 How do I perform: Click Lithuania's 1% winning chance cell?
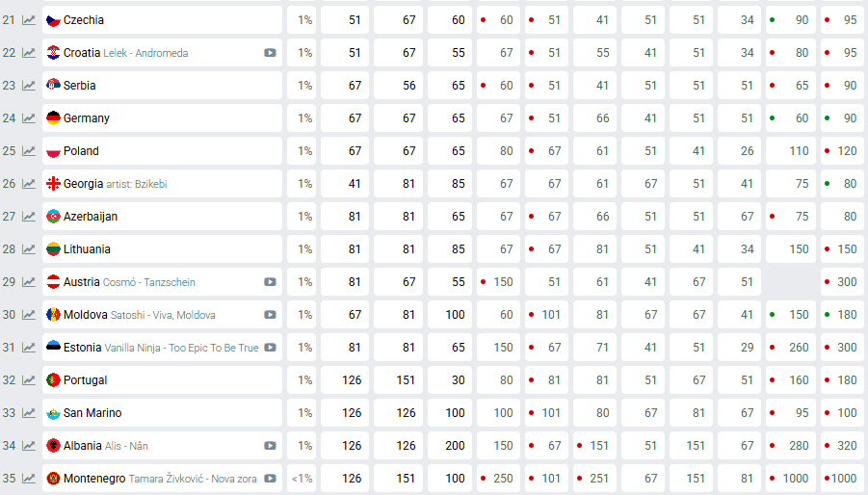point(304,249)
